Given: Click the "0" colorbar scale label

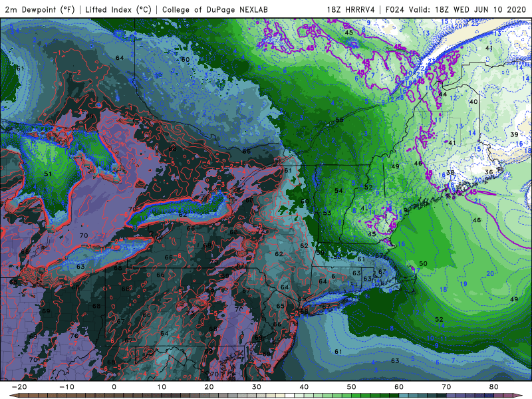Looking at the screenshot, I should pyautogui.click(x=114, y=387).
